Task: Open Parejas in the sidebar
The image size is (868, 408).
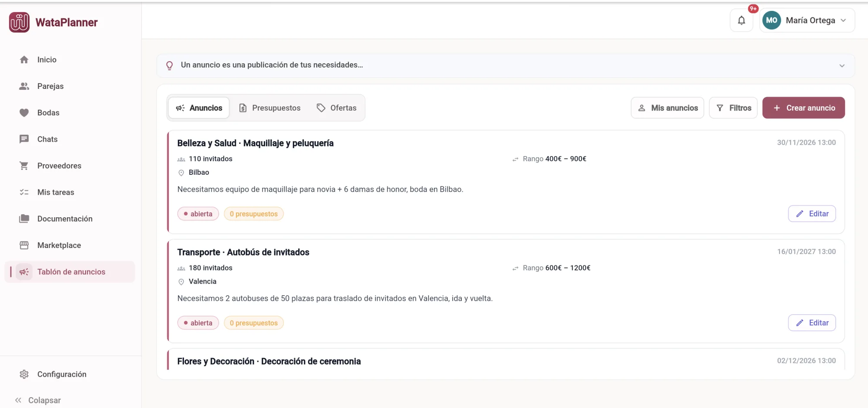Action: pyautogui.click(x=70, y=86)
